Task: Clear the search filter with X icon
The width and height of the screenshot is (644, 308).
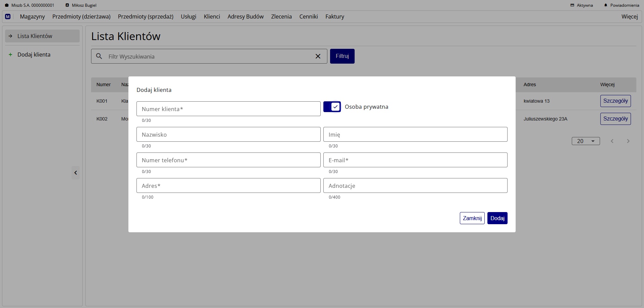Action: click(x=318, y=56)
